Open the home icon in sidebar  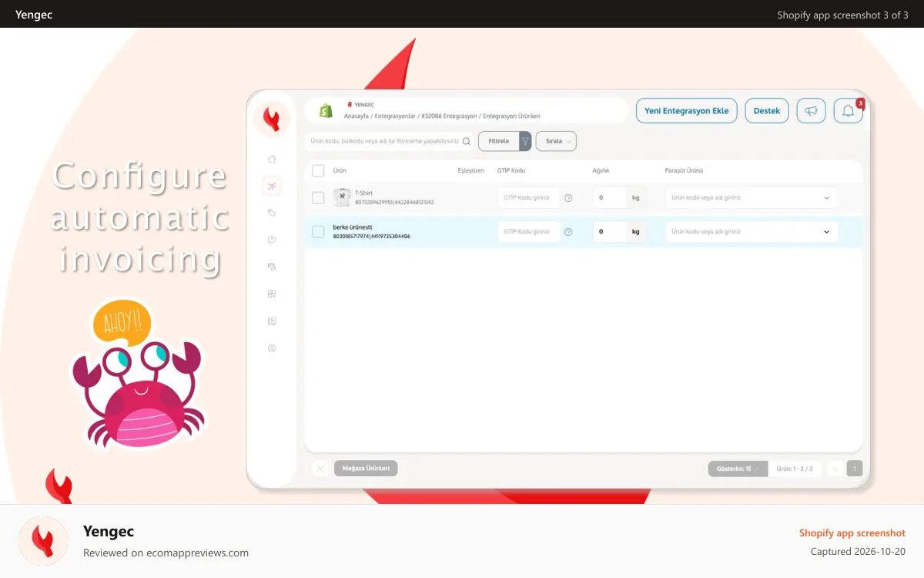[x=272, y=159]
